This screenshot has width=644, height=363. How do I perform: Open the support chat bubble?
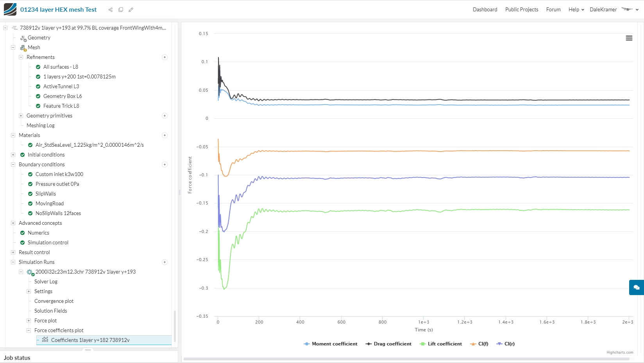click(637, 287)
